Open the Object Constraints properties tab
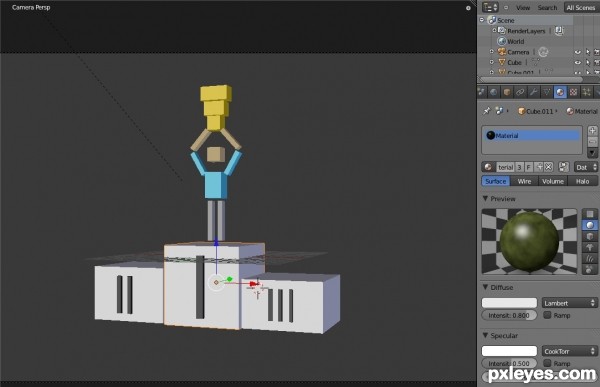Image resolution: width=600 pixels, height=387 pixels. pyautogui.click(x=520, y=92)
